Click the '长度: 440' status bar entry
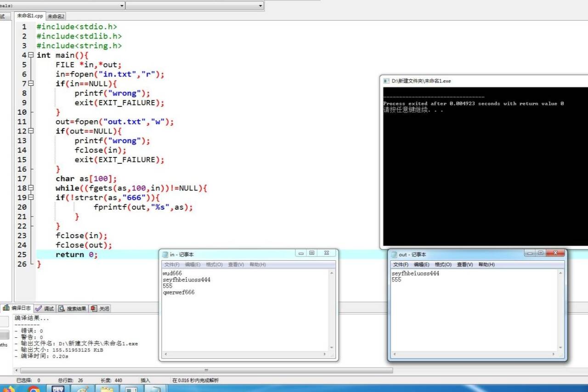588x392 pixels. 112,380
